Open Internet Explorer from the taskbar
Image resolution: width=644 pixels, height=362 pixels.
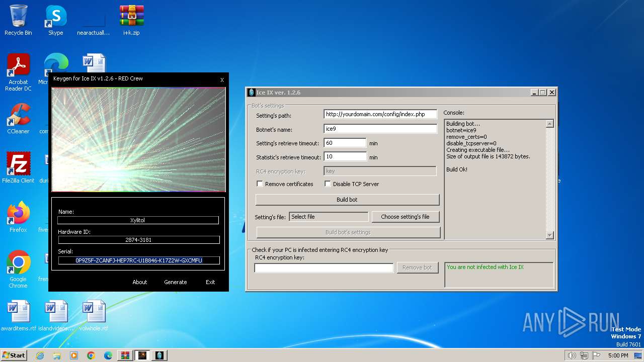click(x=40, y=355)
